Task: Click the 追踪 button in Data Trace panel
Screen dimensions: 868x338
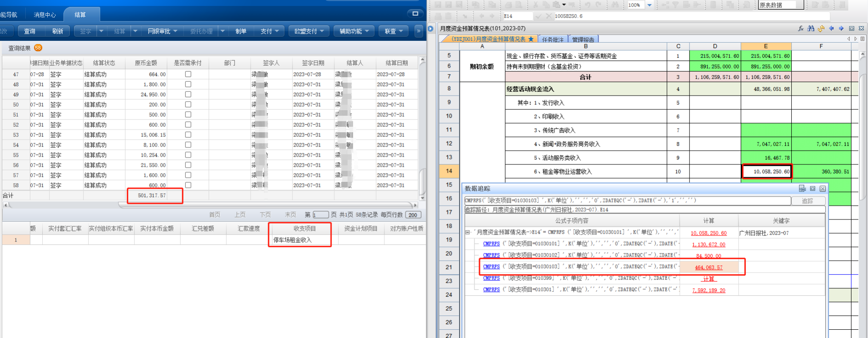Action: click(x=807, y=201)
